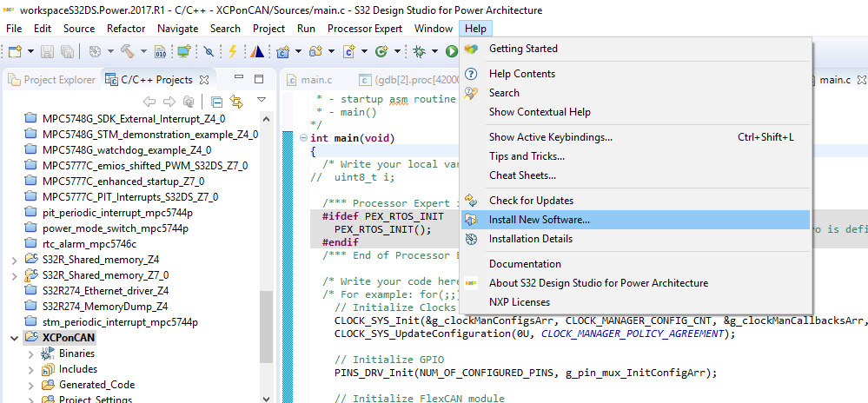Open dropdown beside new C project icon
The height and width of the screenshot is (403, 868).
298,51
